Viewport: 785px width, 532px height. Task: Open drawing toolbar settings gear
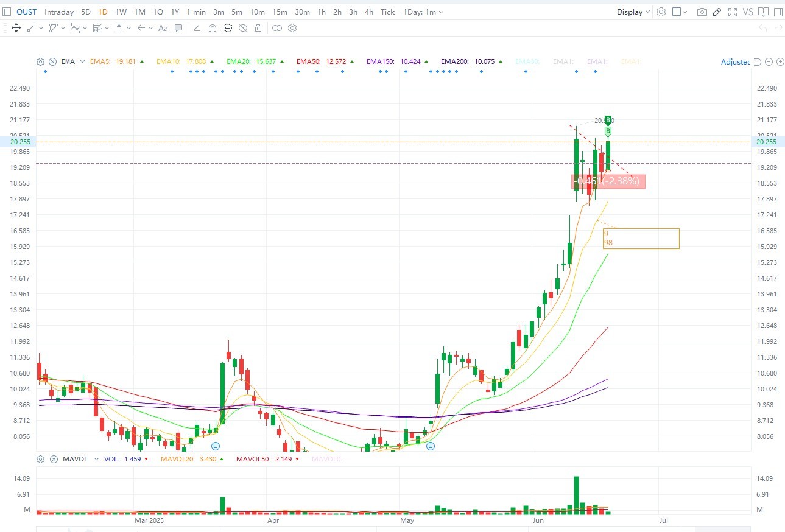tap(292, 28)
